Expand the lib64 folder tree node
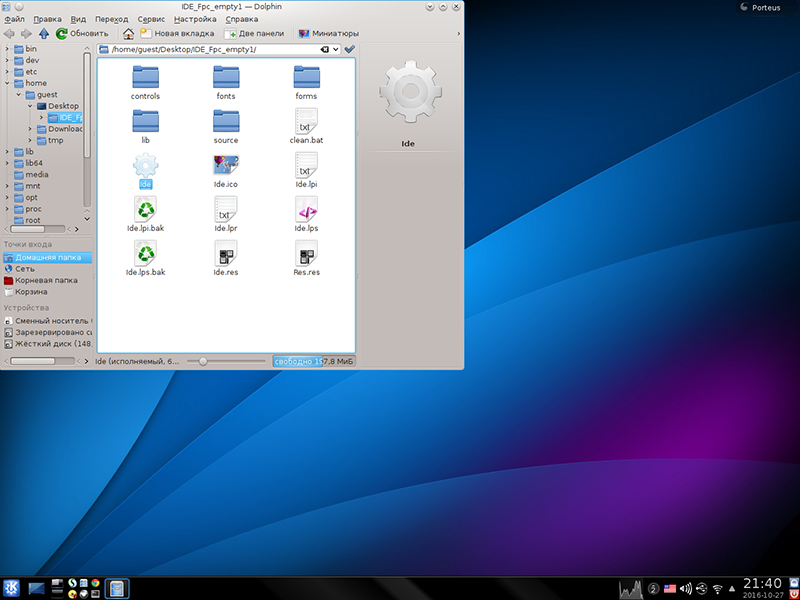The width and height of the screenshot is (800, 600). pyautogui.click(x=7, y=163)
